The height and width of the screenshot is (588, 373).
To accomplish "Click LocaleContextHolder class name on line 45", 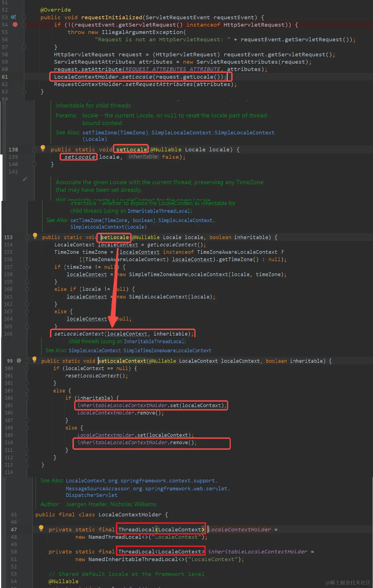I will pyautogui.click(x=130, y=514).
